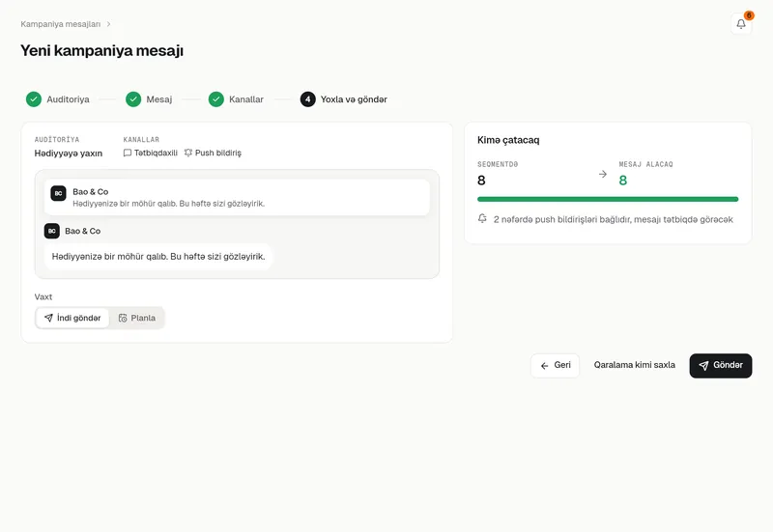Select the Planla scheduling option
This screenshot has width=773, height=532.
136,318
